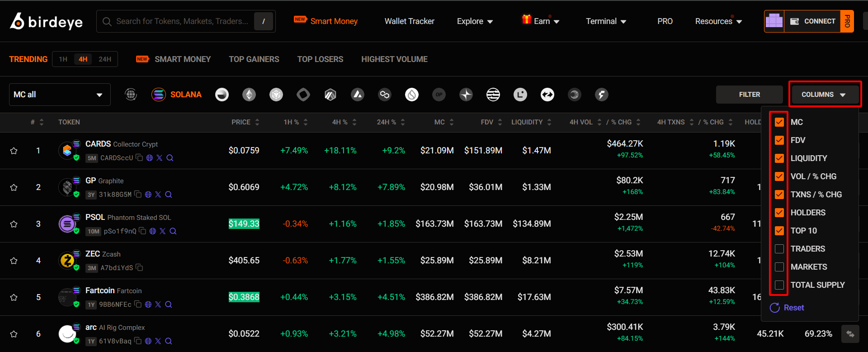The width and height of the screenshot is (868, 352).
Task: Open the PRO page link
Action: [665, 21]
